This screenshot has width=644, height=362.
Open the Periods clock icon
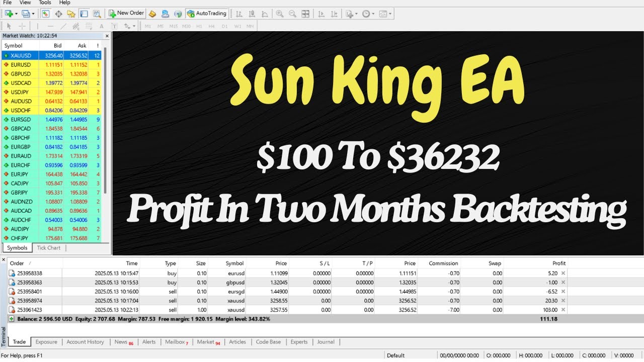[x=366, y=14]
